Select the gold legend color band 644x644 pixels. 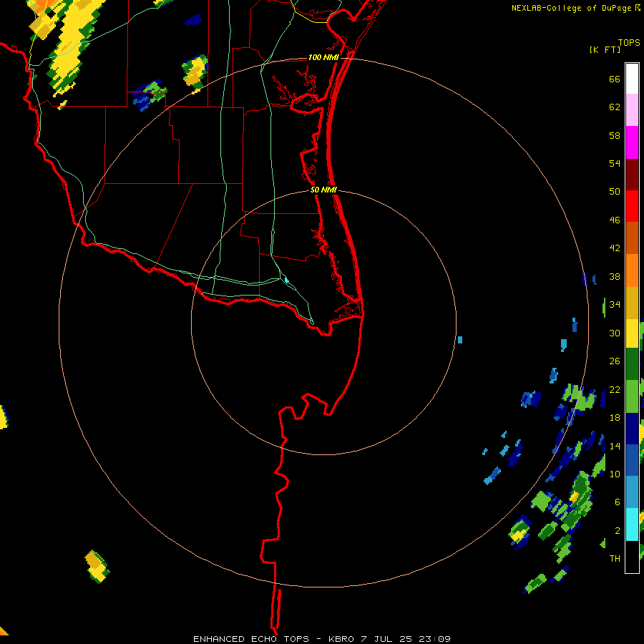[632, 303]
